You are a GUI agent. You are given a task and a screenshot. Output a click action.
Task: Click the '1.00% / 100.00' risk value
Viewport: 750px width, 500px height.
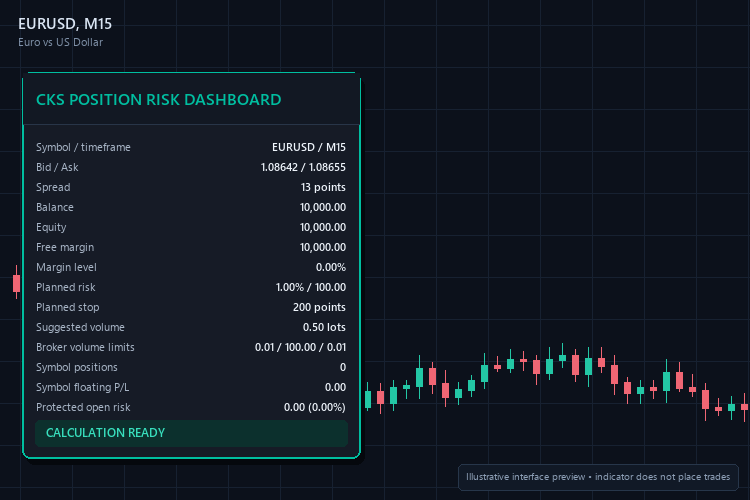311,288
